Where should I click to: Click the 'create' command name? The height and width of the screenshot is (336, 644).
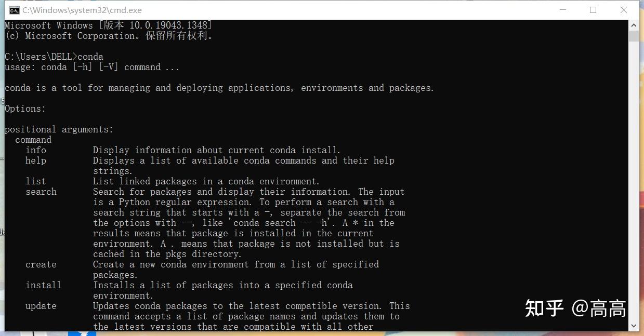(41, 264)
